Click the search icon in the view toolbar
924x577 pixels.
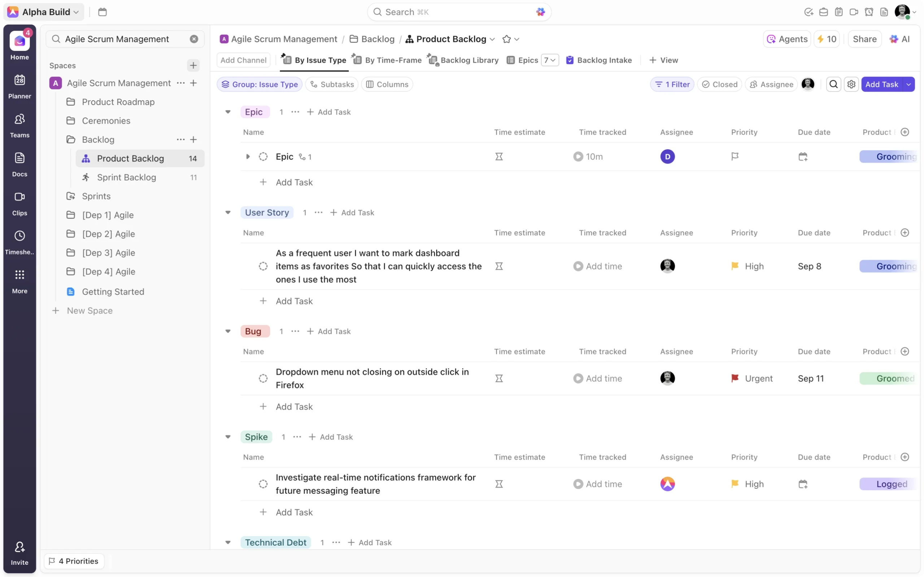point(833,84)
